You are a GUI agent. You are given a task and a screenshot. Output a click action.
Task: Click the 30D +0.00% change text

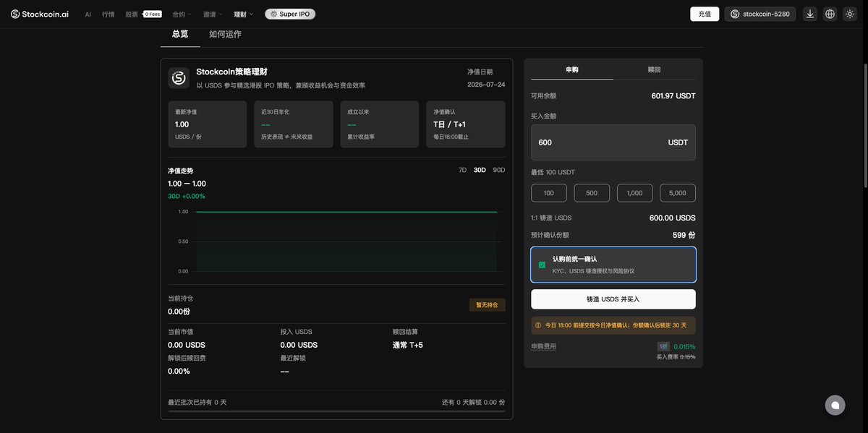point(187,196)
